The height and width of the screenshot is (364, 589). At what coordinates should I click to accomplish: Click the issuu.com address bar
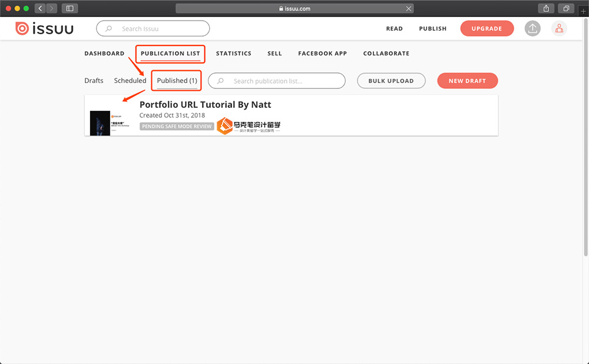(294, 9)
